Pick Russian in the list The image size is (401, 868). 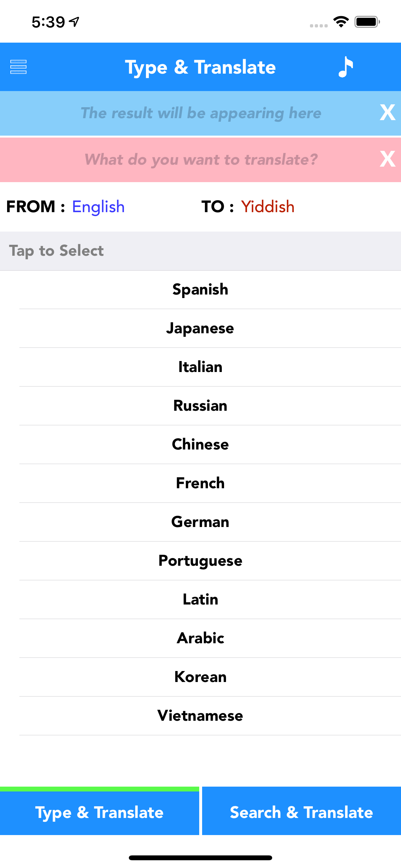[200, 406]
